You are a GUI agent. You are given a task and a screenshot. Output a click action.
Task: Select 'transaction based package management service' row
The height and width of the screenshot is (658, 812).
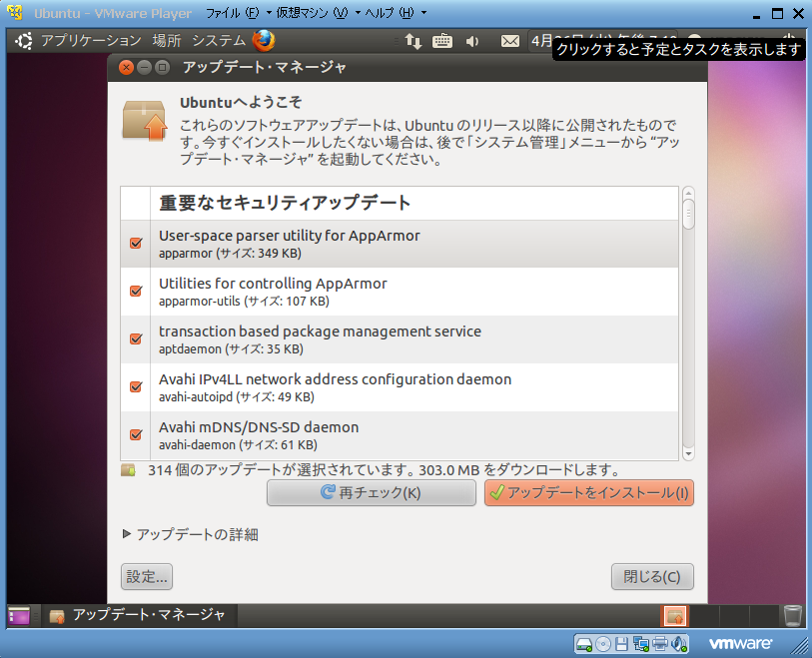pos(400,339)
